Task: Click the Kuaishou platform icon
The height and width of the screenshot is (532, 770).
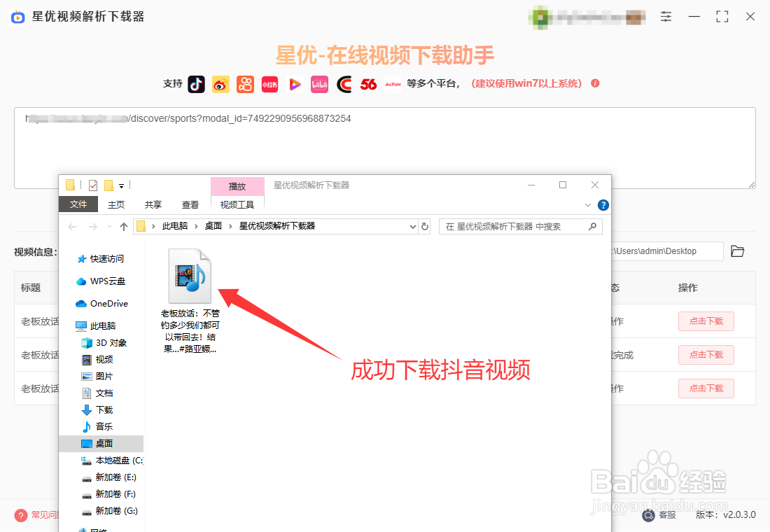Action: click(x=245, y=84)
